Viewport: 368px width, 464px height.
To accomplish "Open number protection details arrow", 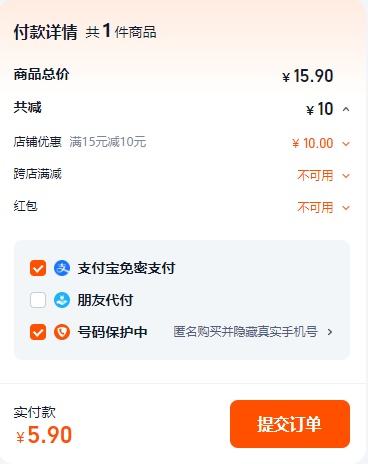I will click(330, 332).
